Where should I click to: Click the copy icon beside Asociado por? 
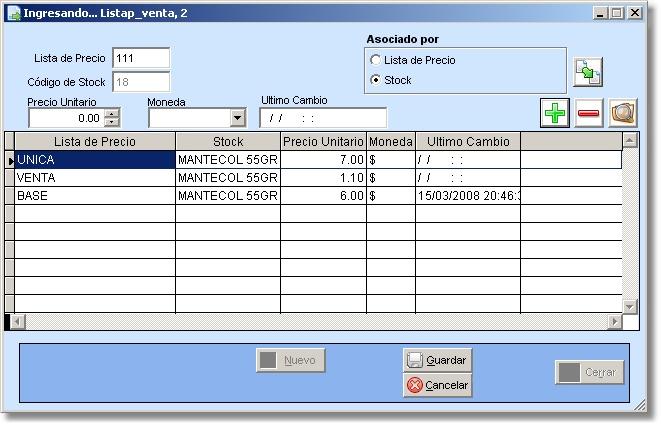click(587, 72)
